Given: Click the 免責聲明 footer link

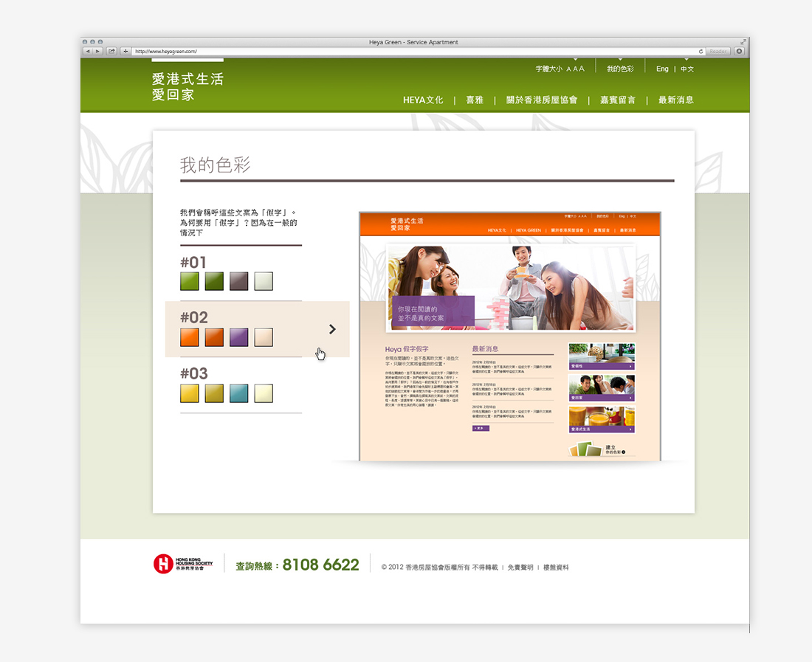Looking at the screenshot, I should (x=520, y=568).
